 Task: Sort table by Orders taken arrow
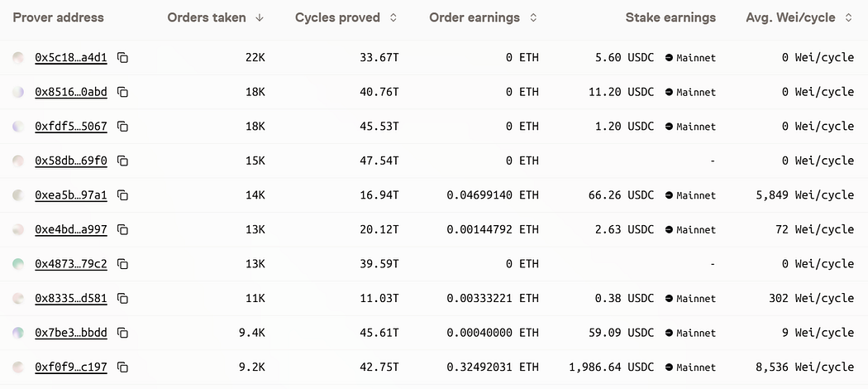(259, 17)
